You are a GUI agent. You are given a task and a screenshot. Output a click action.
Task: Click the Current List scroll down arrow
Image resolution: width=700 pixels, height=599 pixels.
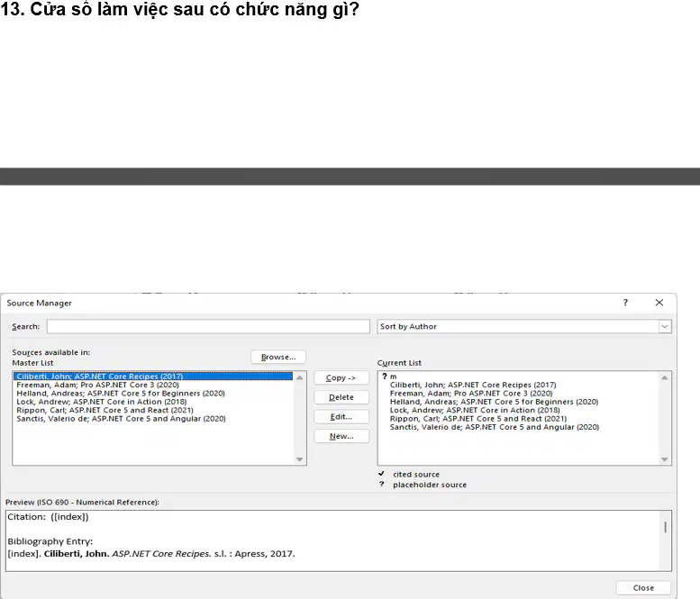[x=664, y=459]
